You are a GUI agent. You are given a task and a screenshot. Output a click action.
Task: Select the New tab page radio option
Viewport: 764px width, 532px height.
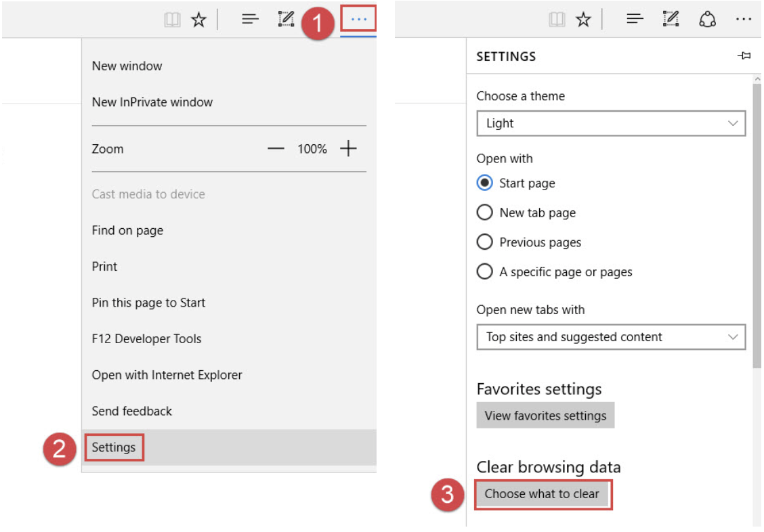(x=485, y=213)
